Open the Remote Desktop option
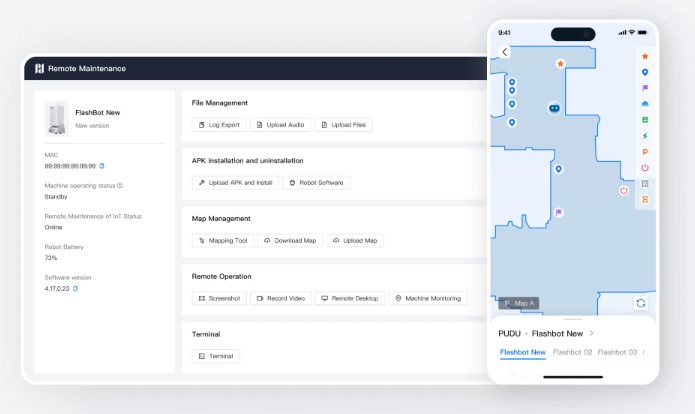Image resolution: width=695 pixels, height=414 pixels. coord(350,298)
